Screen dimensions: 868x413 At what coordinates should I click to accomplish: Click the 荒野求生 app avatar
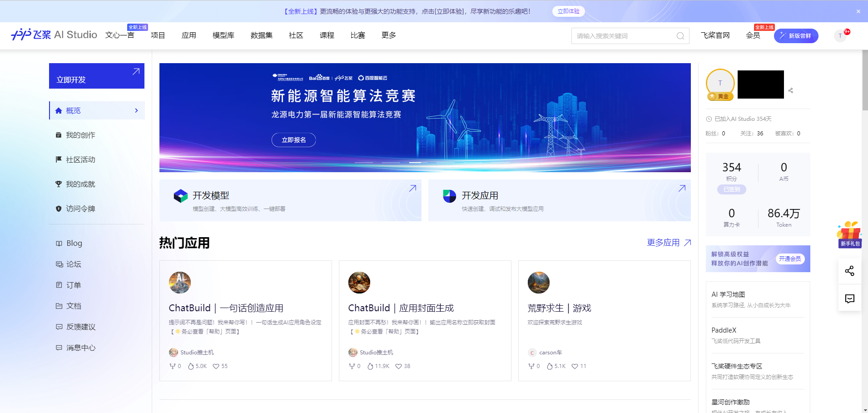[538, 282]
